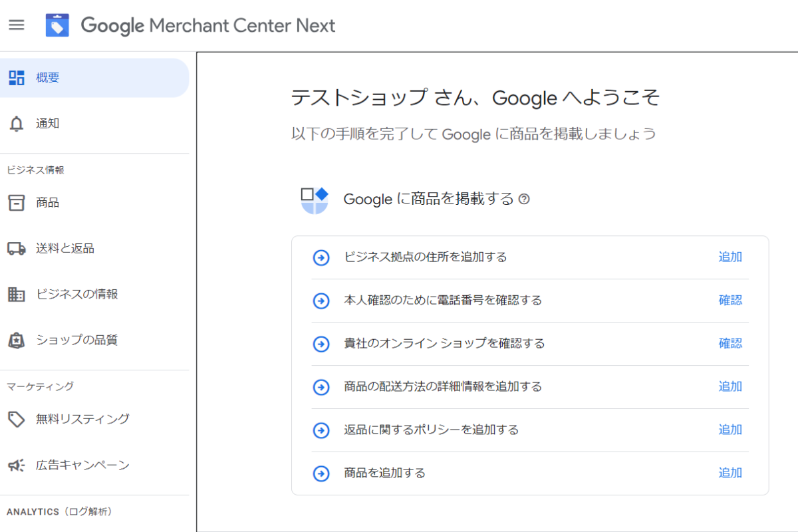798x532 pixels.
Task: Click 追加 for 商品を追加する
Action: point(730,473)
